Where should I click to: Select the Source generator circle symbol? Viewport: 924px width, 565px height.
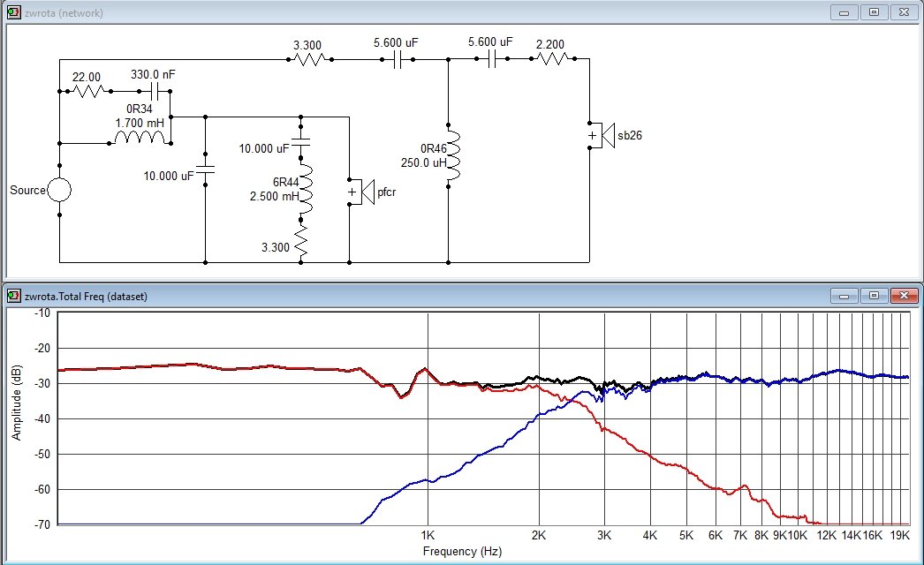pos(59,191)
